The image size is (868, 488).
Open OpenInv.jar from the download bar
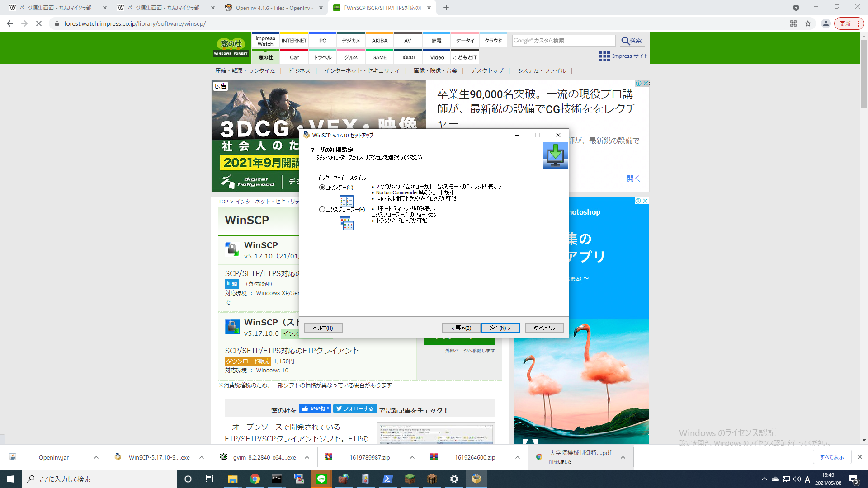pyautogui.click(x=54, y=457)
